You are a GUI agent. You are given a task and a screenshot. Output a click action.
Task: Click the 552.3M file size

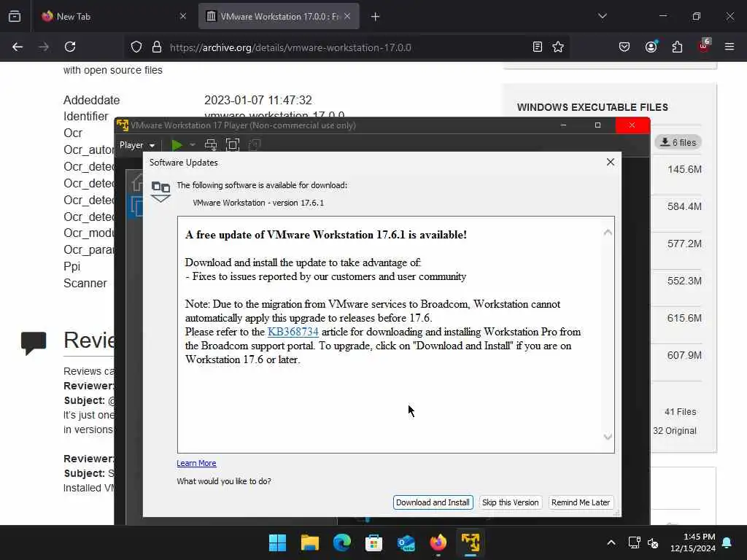(684, 281)
